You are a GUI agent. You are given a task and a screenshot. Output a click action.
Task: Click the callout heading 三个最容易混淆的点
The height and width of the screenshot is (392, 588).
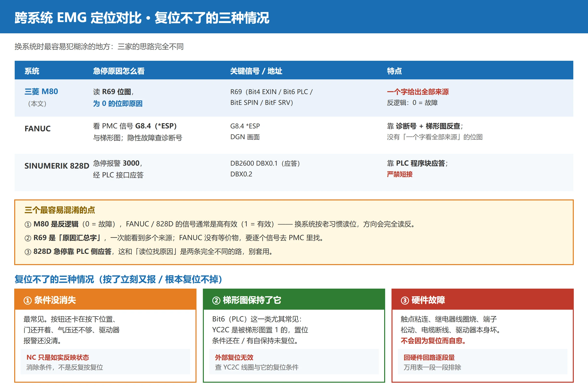coord(60,210)
